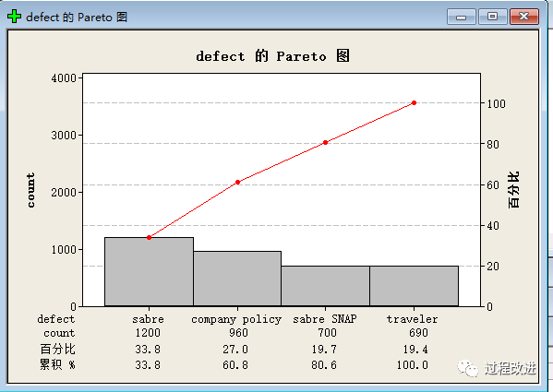Minimize the defect Pareto window
Image resolution: width=553 pixels, height=392 pixels.
462,17
